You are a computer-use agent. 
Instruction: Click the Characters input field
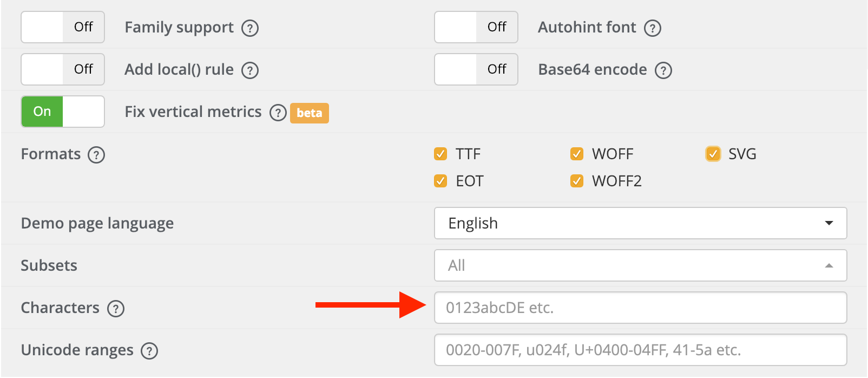[640, 308]
